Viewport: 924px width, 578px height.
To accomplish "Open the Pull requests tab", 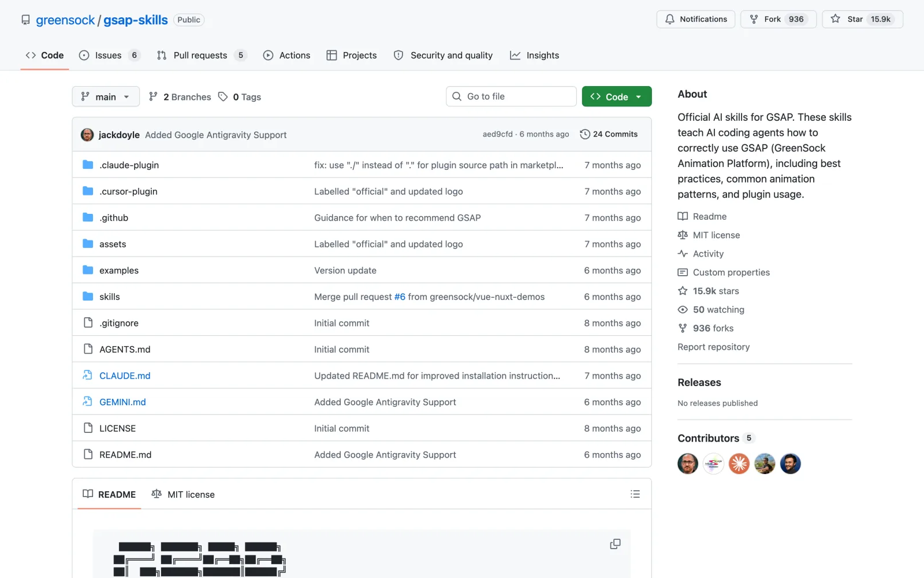I will click(202, 55).
